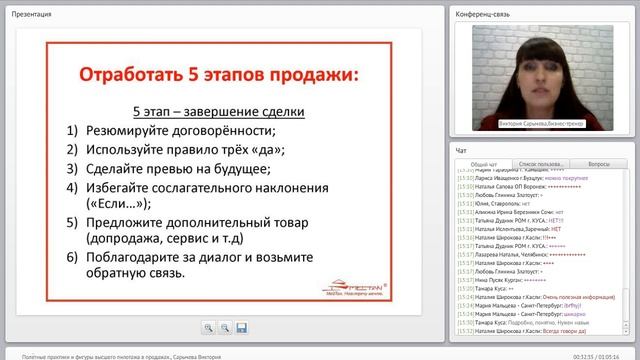Click the 'Конференц-связь' panel title
640x360 pixels.
pos(482,14)
